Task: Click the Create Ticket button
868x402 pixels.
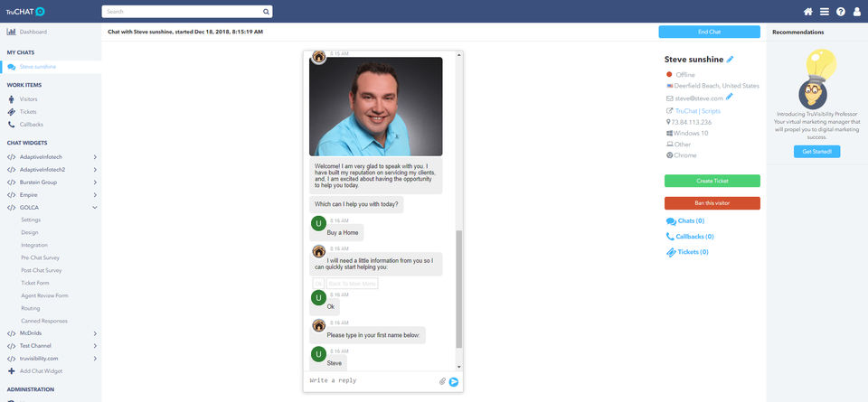Action: [x=712, y=181]
